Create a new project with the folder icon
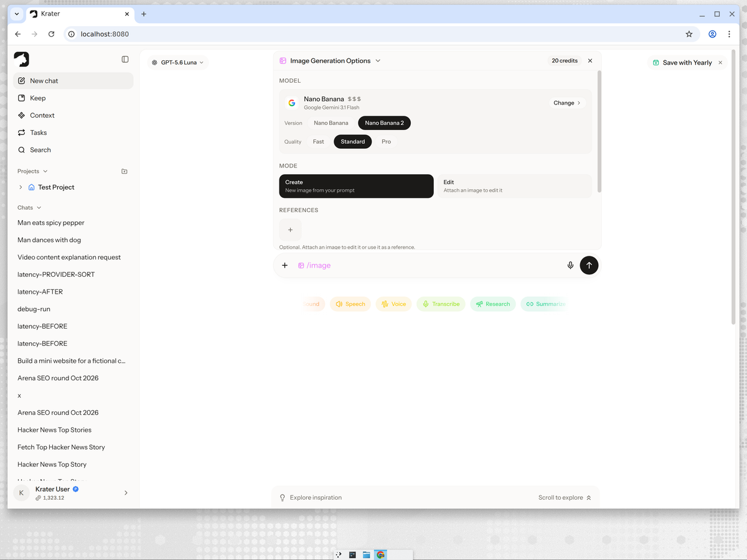 click(125, 171)
